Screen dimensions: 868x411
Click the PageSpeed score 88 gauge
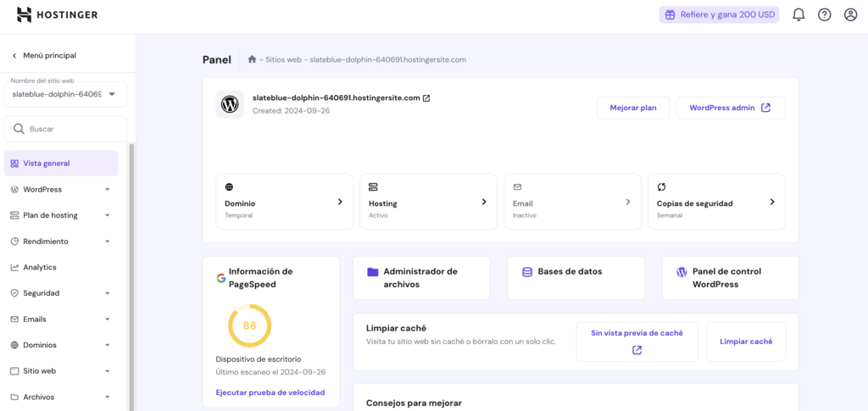pos(249,325)
